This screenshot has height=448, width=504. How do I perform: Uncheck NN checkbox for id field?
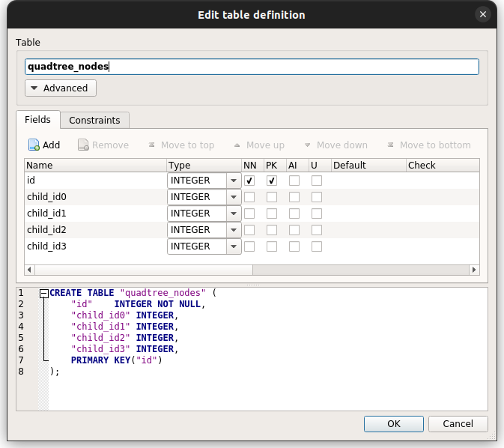pyautogui.click(x=249, y=181)
